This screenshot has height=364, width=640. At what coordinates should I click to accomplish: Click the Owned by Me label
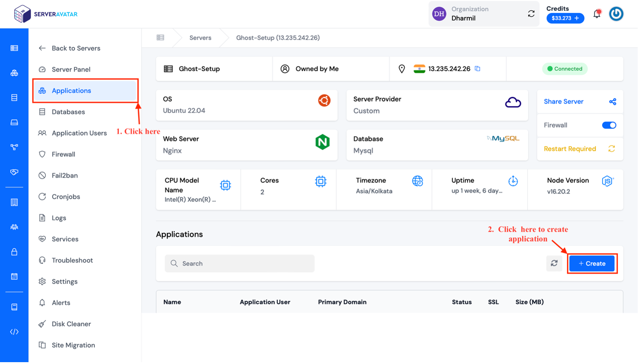pyautogui.click(x=318, y=69)
